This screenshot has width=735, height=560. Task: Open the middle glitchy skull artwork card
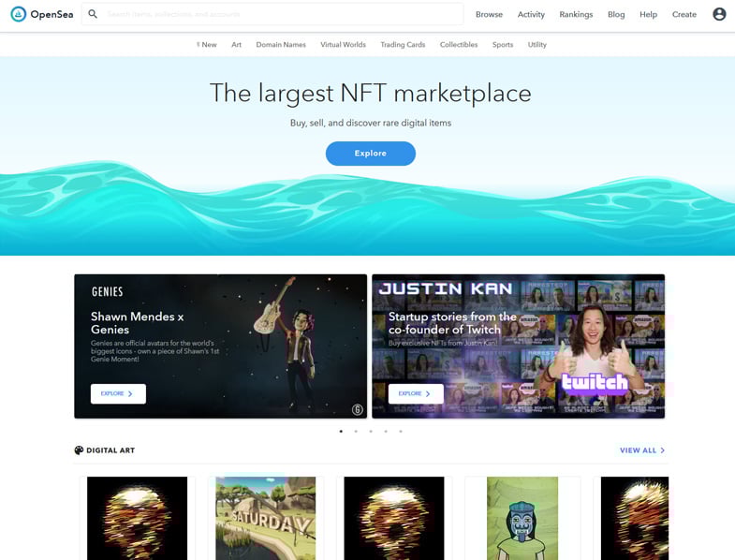394,518
